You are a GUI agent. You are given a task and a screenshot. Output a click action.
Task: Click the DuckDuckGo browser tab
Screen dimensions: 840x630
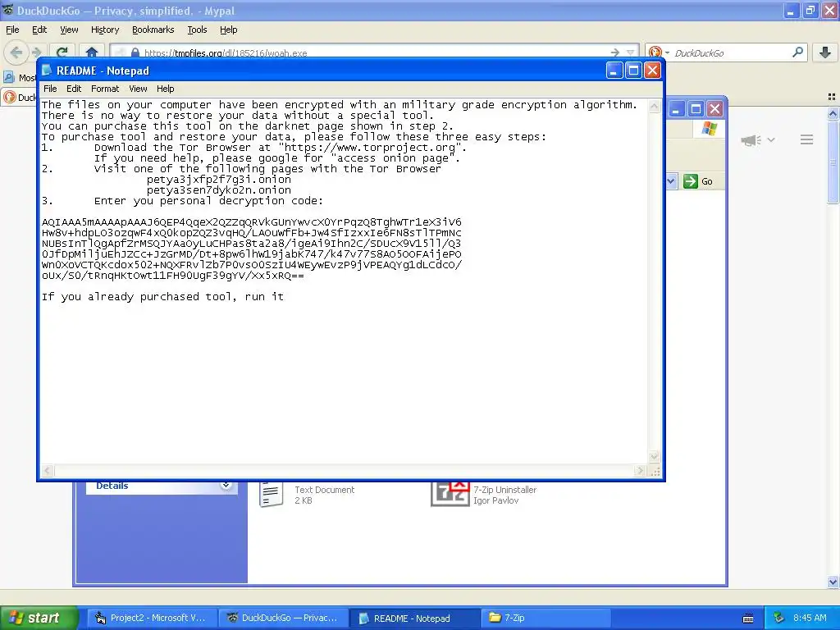20,97
